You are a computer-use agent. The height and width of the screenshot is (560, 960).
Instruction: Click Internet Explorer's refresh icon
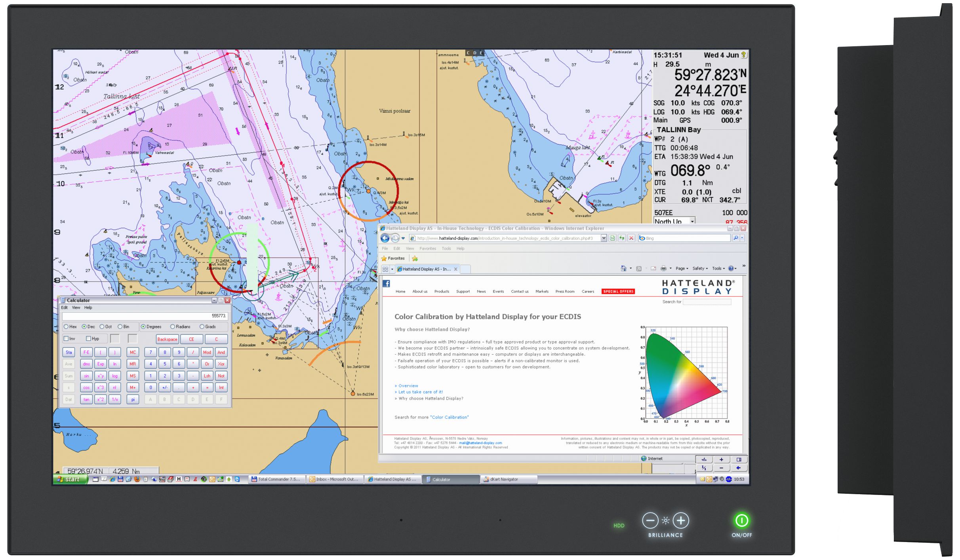(x=622, y=238)
